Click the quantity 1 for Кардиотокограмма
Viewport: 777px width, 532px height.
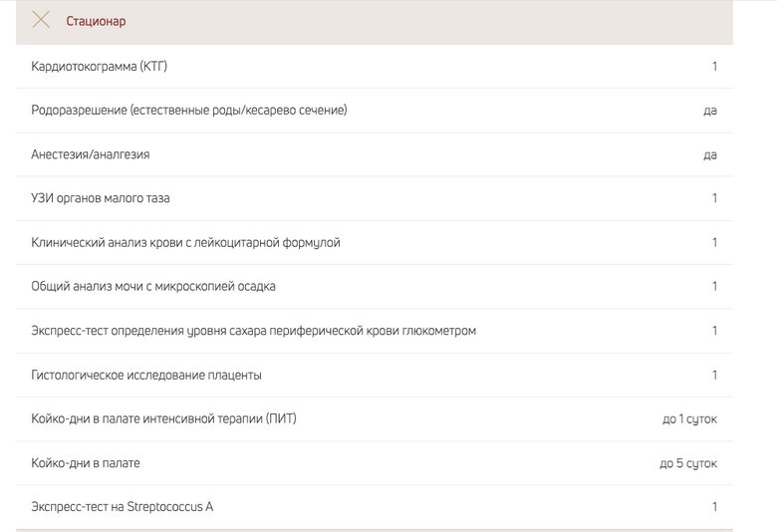pos(714,67)
